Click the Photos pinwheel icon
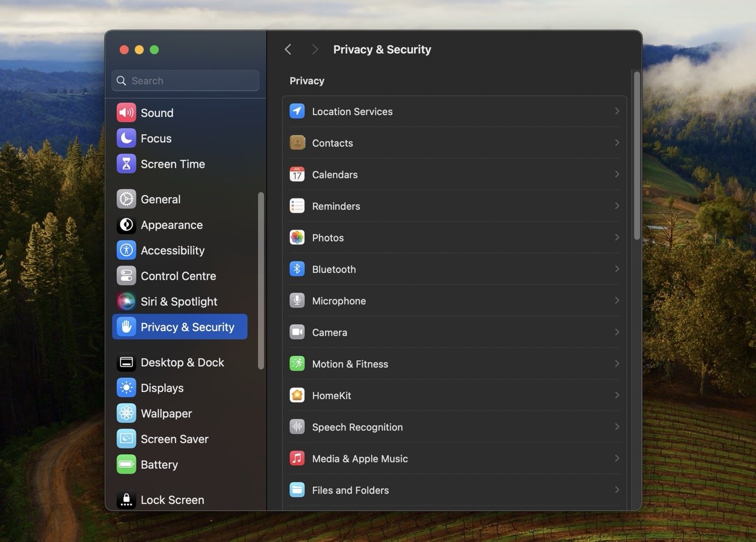Image resolution: width=756 pixels, height=542 pixels. pos(297,237)
